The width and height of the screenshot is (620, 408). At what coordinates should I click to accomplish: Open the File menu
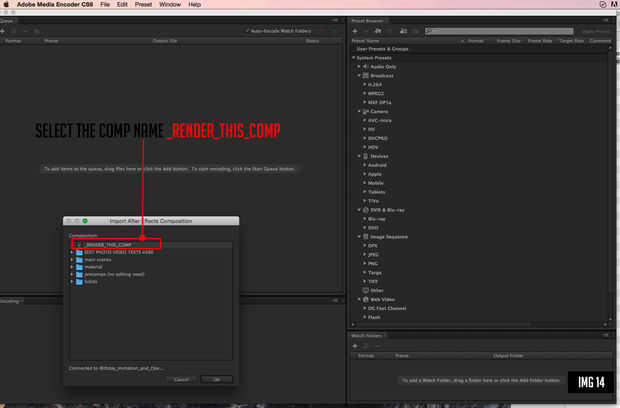(105, 4)
